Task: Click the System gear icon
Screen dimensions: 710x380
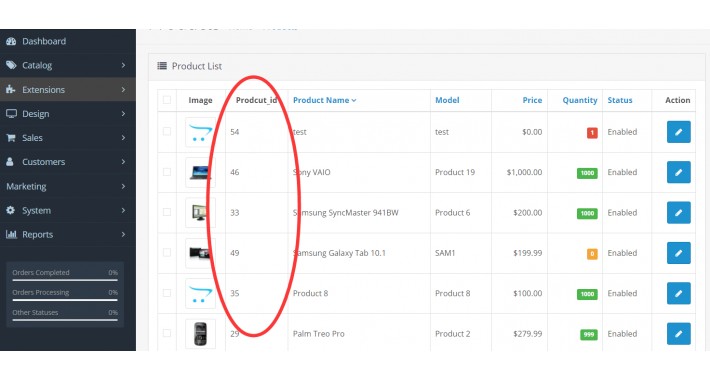Action: click(x=11, y=210)
